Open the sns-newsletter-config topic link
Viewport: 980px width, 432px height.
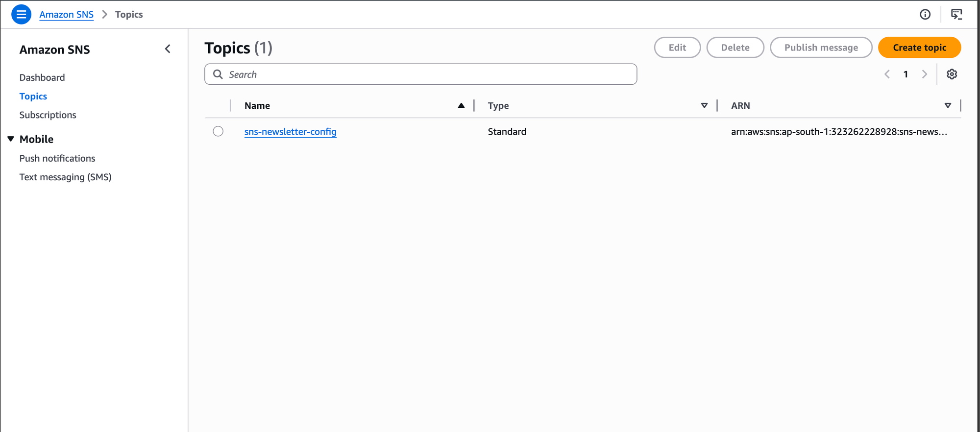coord(290,132)
